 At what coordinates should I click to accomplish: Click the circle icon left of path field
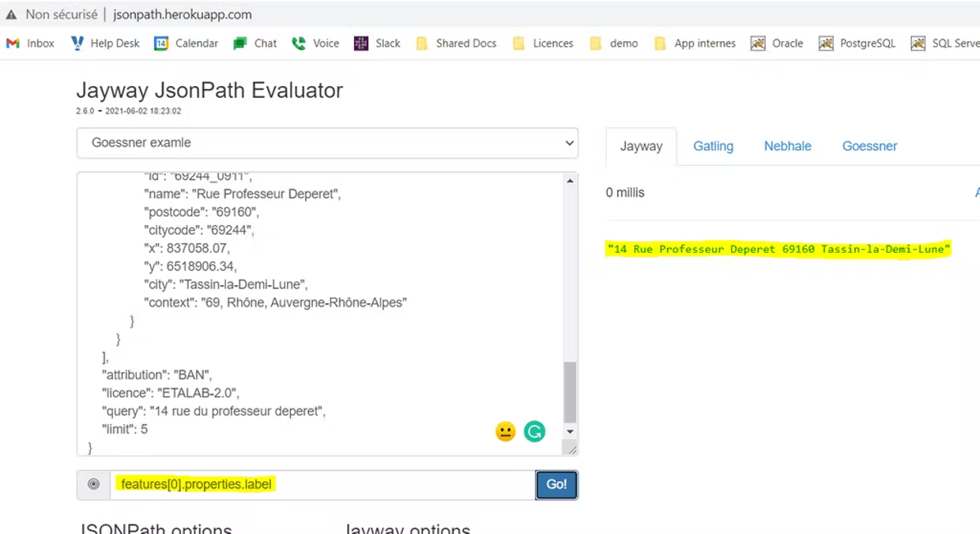(93, 484)
